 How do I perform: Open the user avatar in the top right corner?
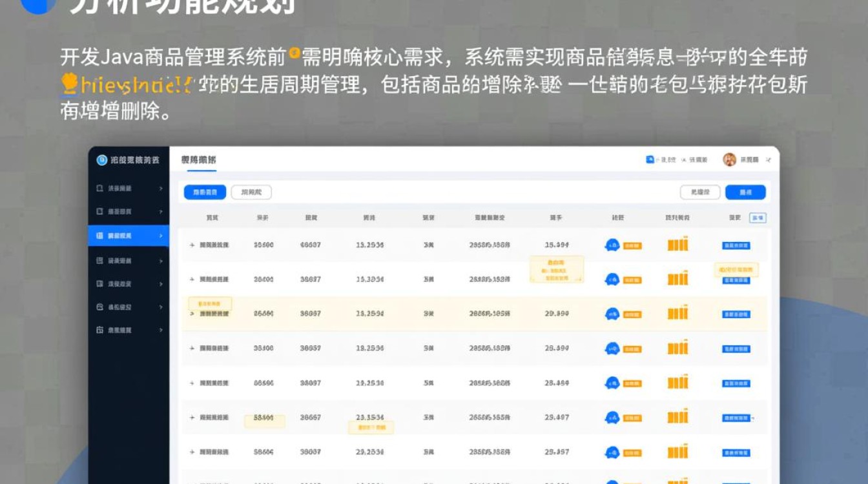point(729,159)
